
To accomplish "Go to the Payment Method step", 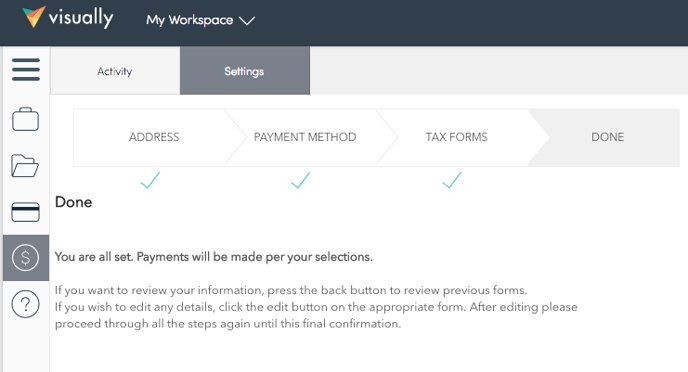I will [x=305, y=137].
